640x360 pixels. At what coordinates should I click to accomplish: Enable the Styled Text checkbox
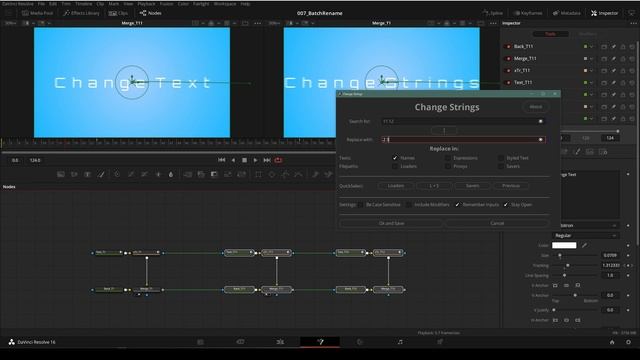click(501, 158)
